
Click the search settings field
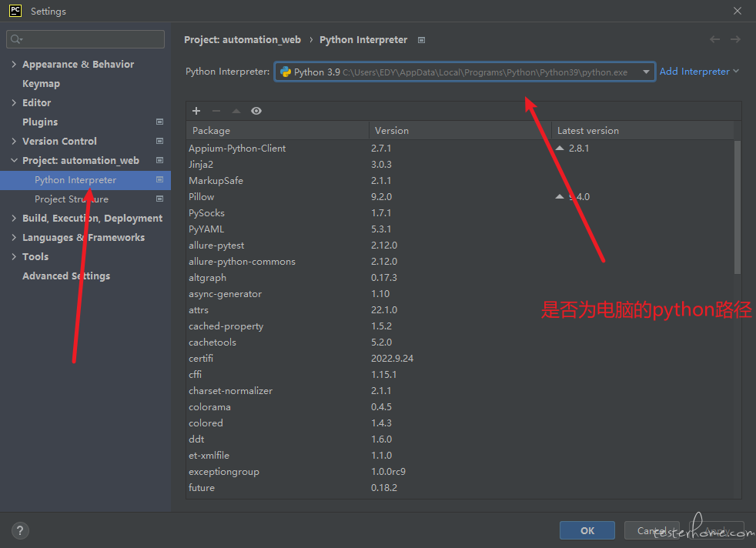(85, 39)
